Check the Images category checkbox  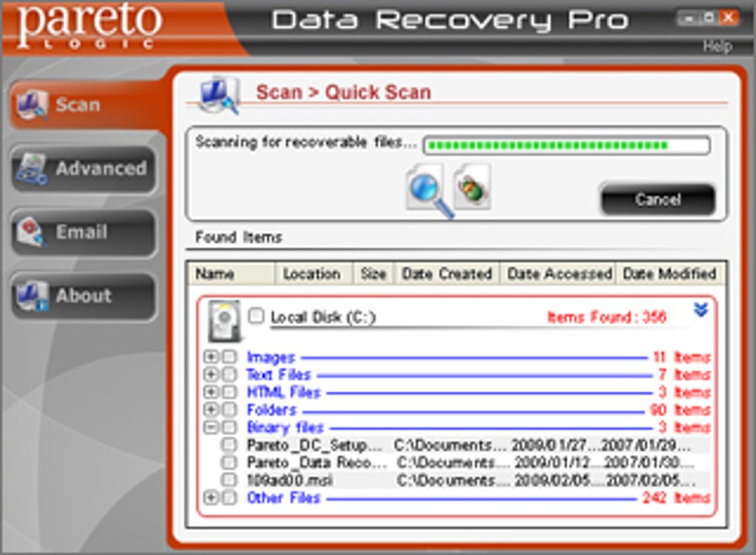(230, 357)
